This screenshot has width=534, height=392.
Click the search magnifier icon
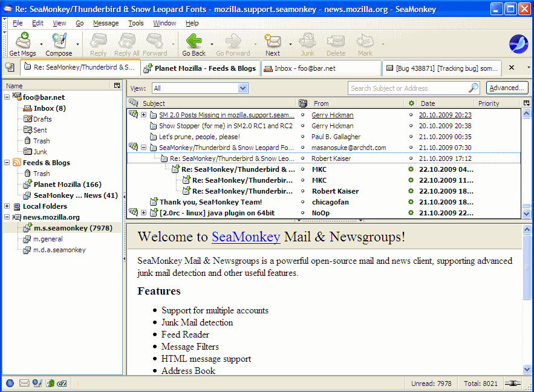tap(474, 88)
